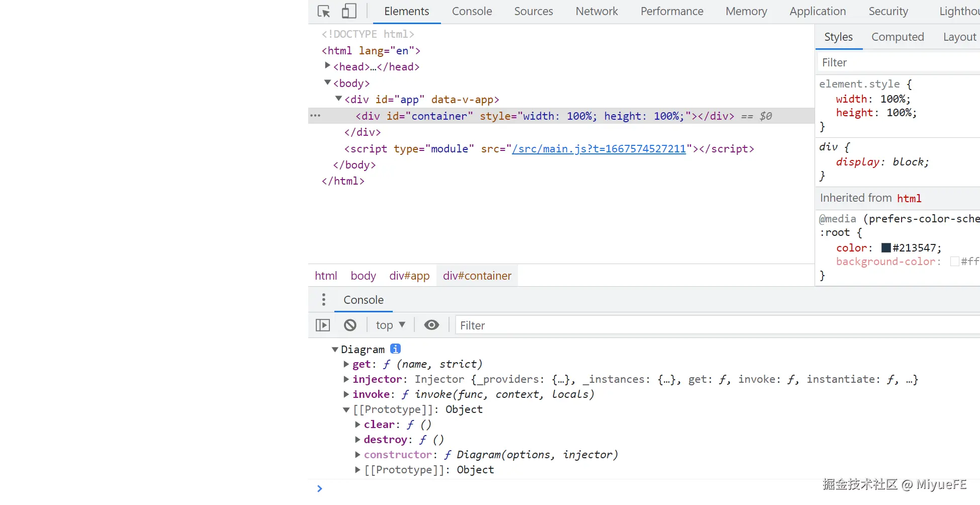Open the Network tab

tap(597, 11)
